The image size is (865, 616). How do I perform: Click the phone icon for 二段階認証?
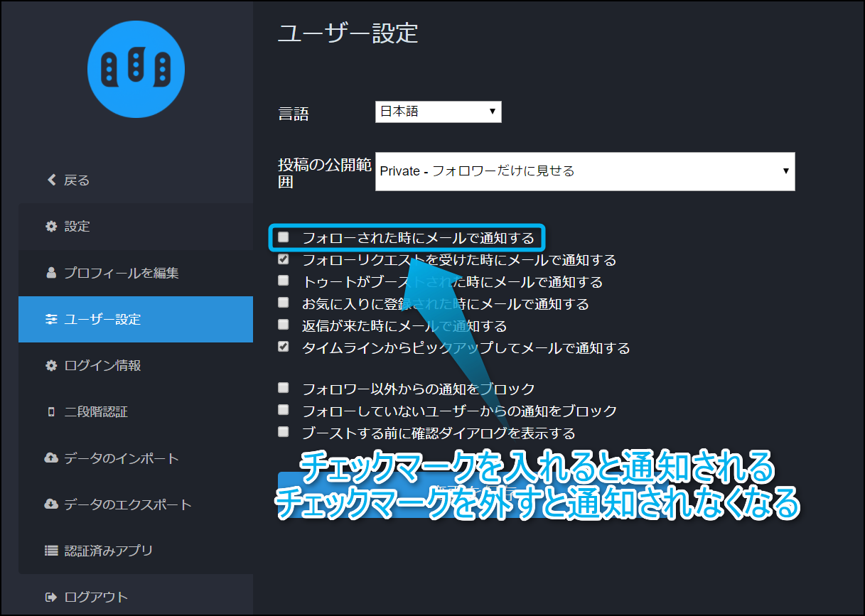coord(51,412)
